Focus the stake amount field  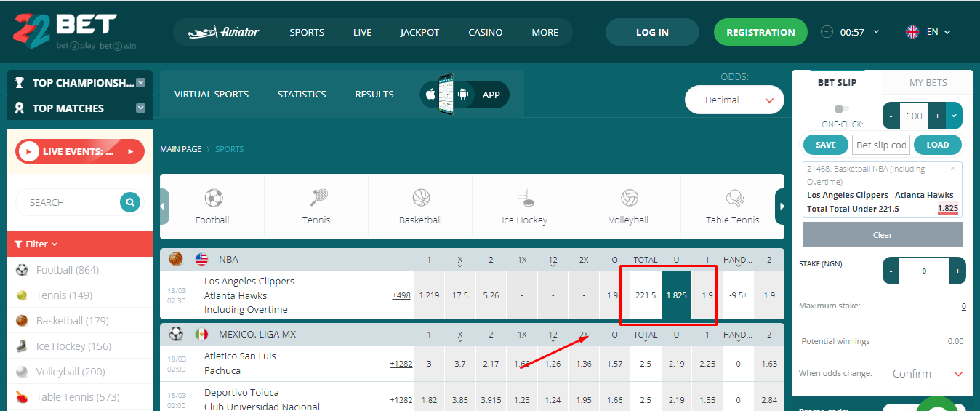click(x=924, y=271)
